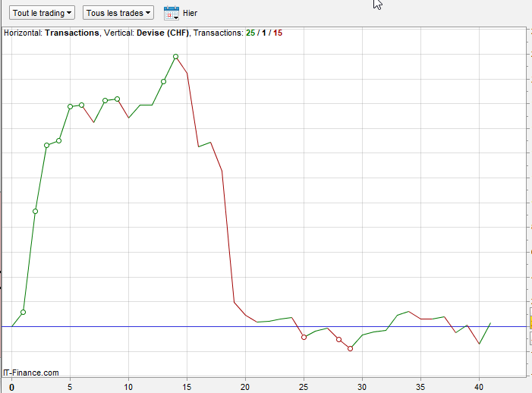
Task: Select the green data point at transaction 2
Action: point(35,211)
